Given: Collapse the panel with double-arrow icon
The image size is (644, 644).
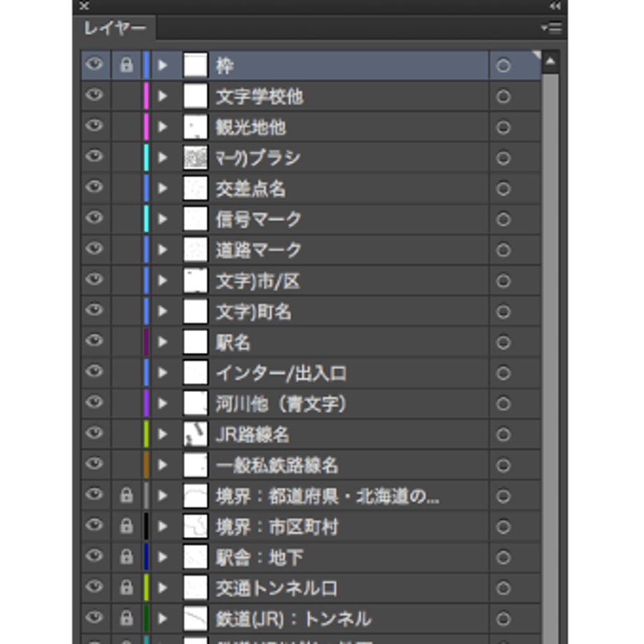Looking at the screenshot, I should point(555,6).
